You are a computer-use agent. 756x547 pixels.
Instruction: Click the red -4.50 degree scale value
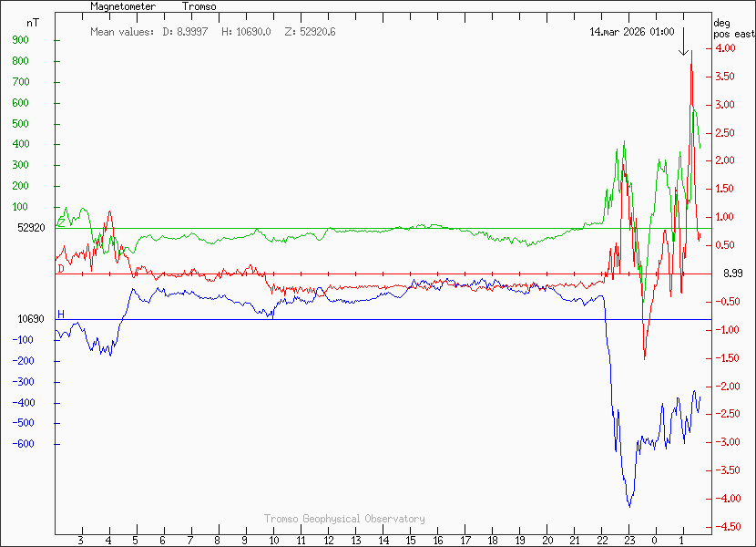click(x=729, y=527)
